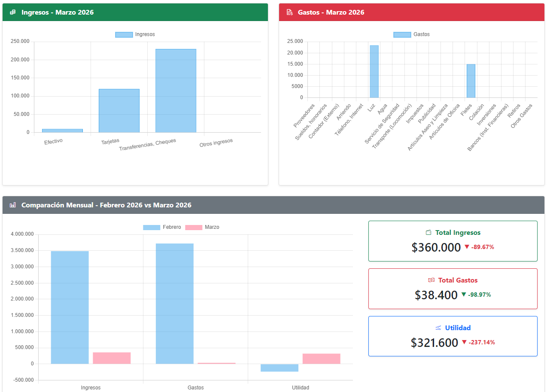Click the -500.000 y-axis value
This screenshot has height=392, width=547.
[x=22, y=380]
